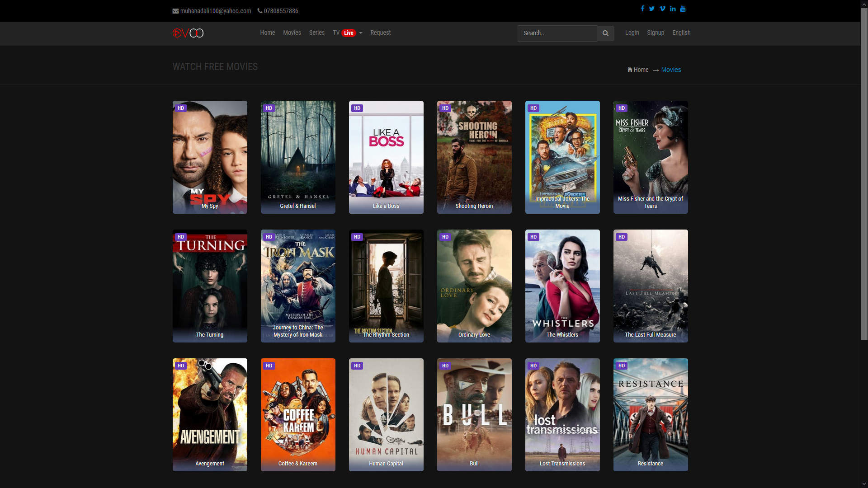Image resolution: width=868 pixels, height=488 pixels.
Task: Focus the Search input field
Action: pos(557,33)
